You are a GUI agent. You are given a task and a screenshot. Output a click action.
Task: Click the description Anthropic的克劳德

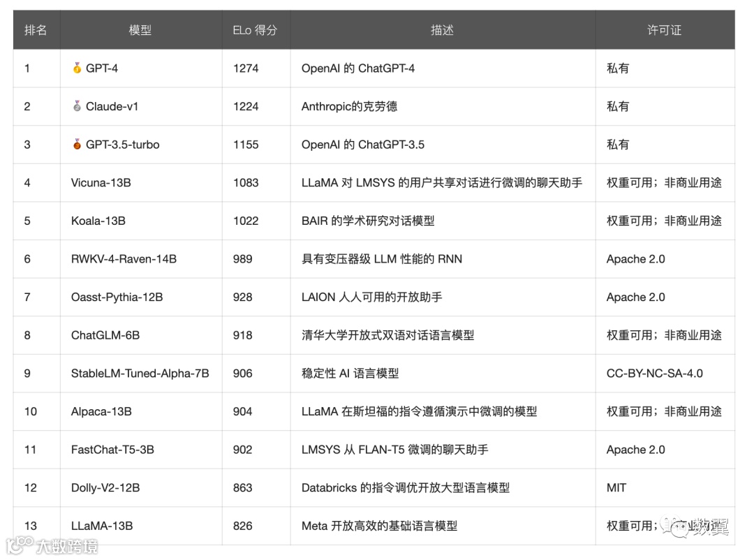349,106
